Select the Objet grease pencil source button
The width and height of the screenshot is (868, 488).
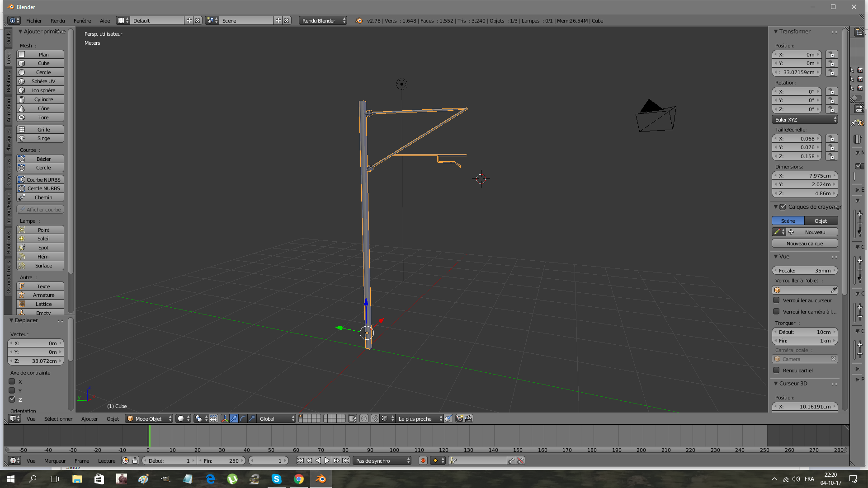(821, 221)
